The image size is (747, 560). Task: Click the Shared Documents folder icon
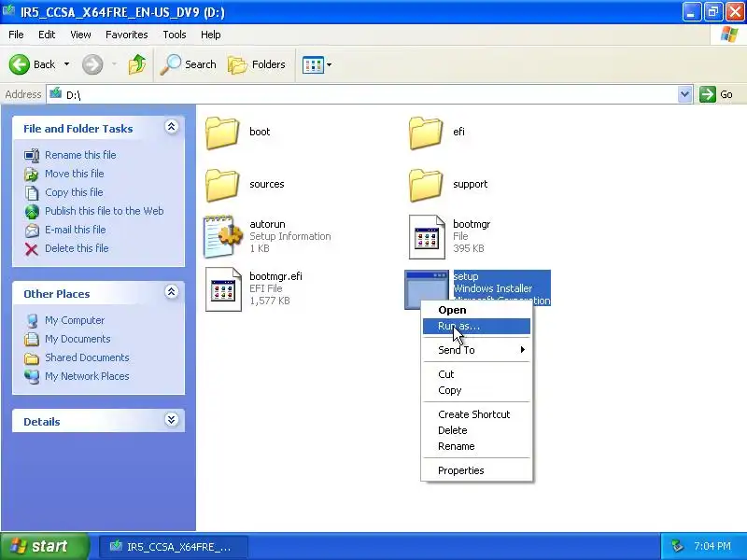coord(32,358)
